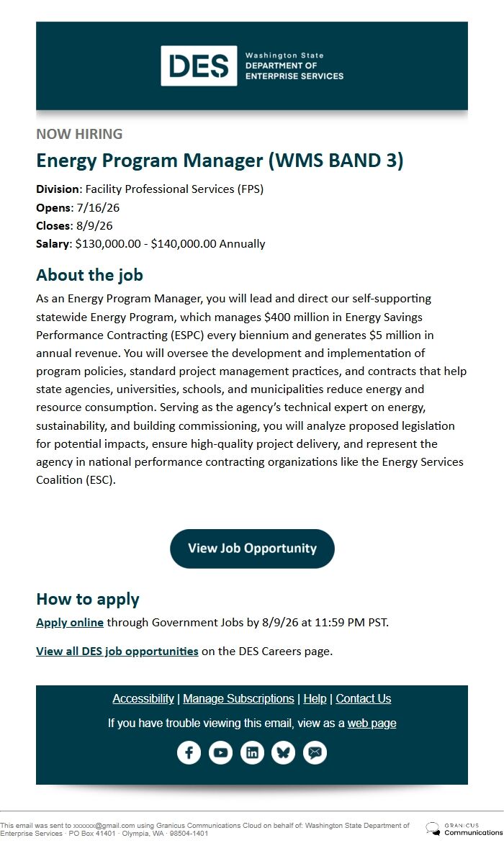Click the email envelope icon in footer
504x843 pixels.
[315, 753]
